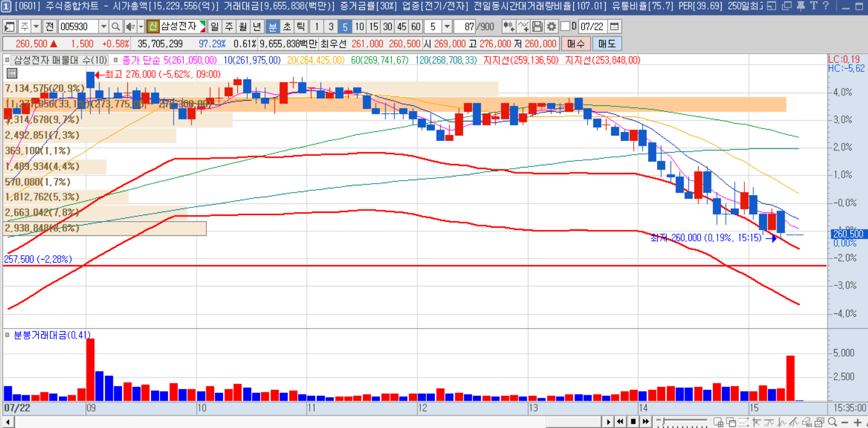Select the 60-minute interval tab
Viewport: 868px width, 428px height.
416,27
